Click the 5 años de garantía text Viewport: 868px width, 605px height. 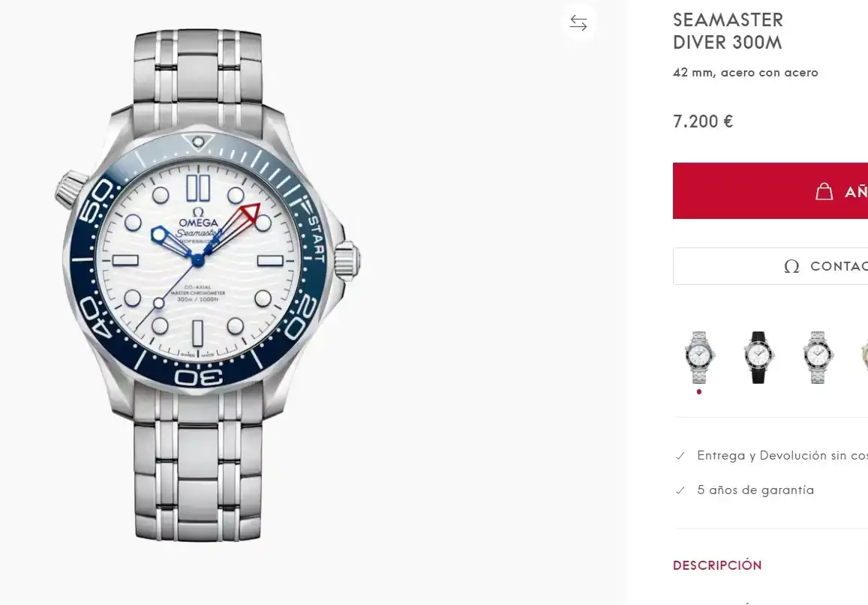point(755,490)
